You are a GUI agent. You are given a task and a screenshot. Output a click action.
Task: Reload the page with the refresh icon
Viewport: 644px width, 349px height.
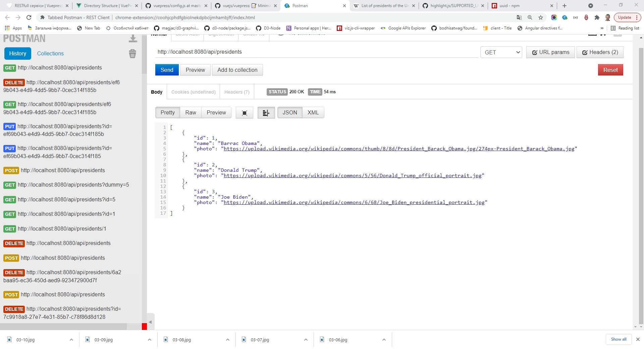[x=29, y=17]
